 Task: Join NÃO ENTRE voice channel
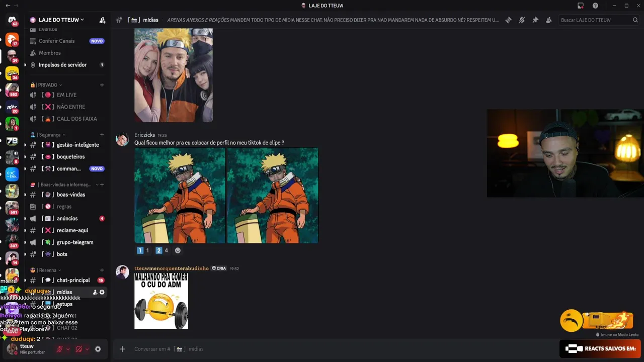coord(67,107)
